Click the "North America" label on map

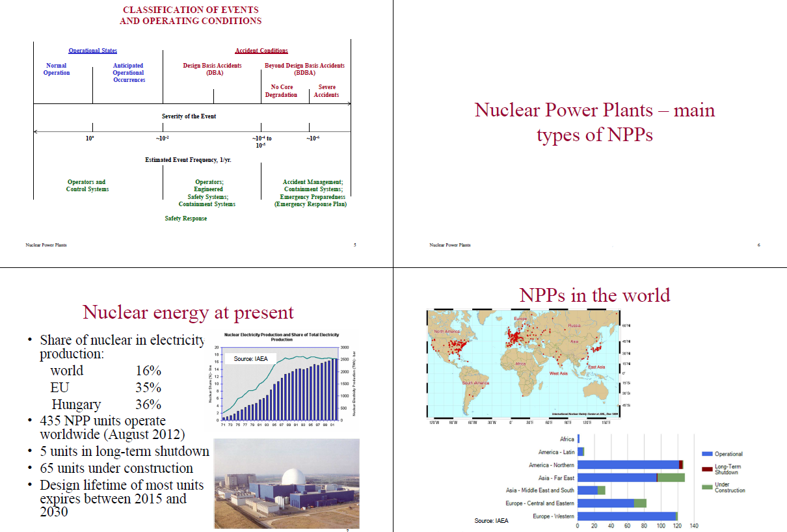point(447,332)
